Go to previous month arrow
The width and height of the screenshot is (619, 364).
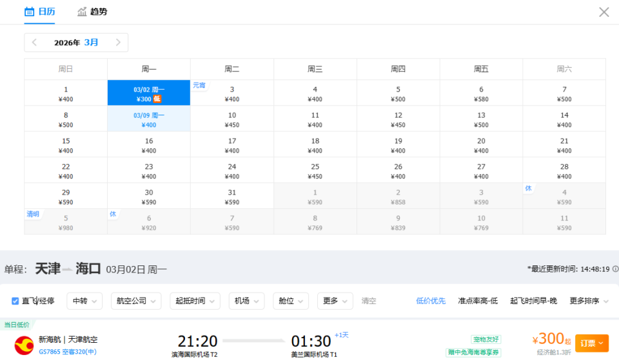pyautogui.click(x=34, y=43)
